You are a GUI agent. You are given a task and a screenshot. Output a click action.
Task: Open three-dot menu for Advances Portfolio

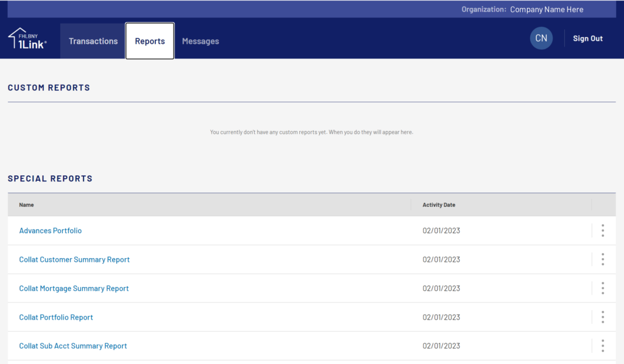point(603,231)
